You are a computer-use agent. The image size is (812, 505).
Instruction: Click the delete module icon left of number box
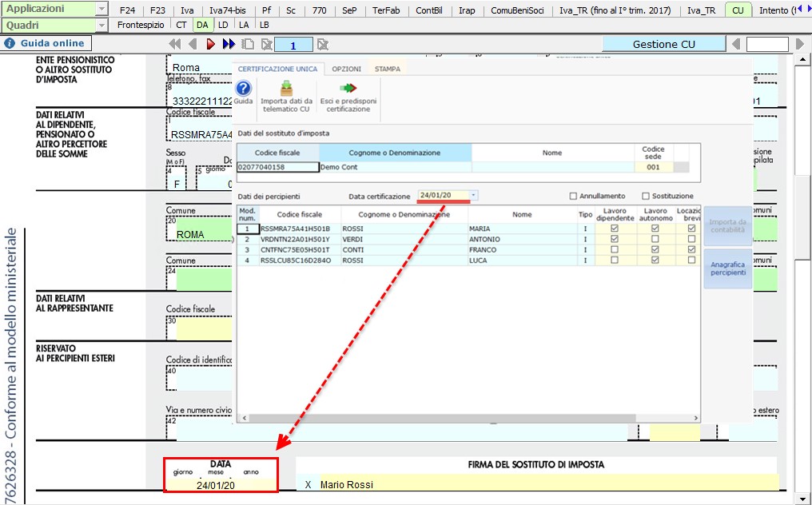[267, 45]
